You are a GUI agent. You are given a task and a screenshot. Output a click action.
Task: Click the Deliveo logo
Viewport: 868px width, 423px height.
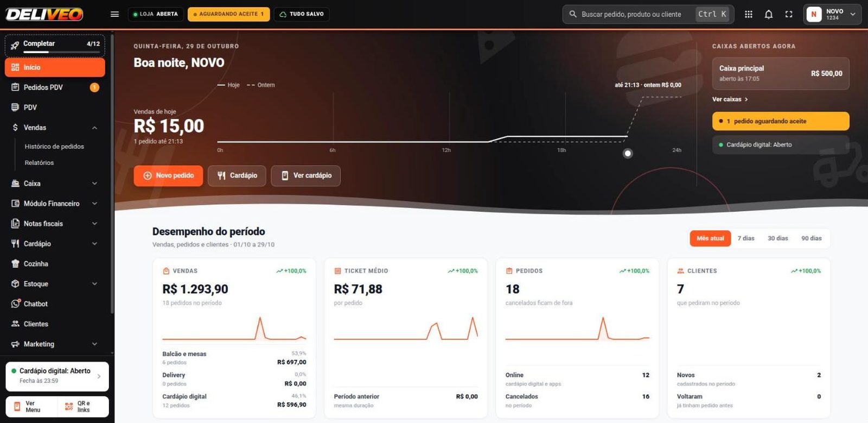click(x=44, y=14)
